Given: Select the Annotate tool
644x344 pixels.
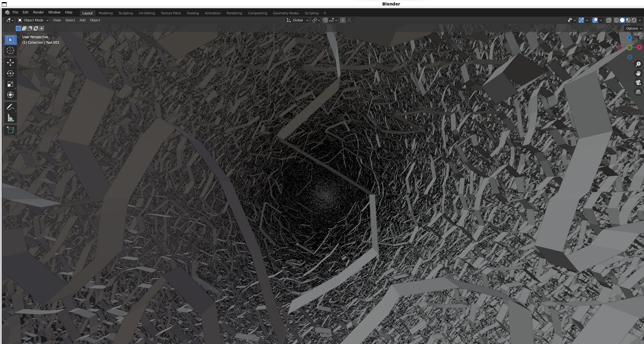Looking at the screenshot, I should [x=10, y=107].
